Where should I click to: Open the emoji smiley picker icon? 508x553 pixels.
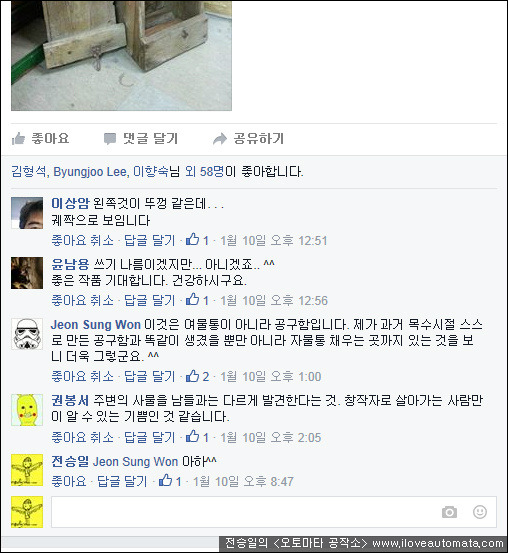[480, 512]
